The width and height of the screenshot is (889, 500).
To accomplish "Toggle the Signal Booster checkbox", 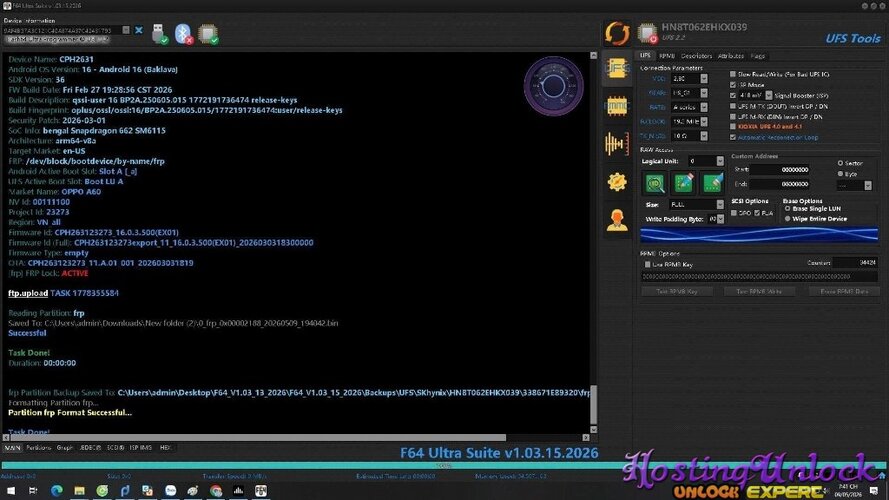I will click(733, 96).
